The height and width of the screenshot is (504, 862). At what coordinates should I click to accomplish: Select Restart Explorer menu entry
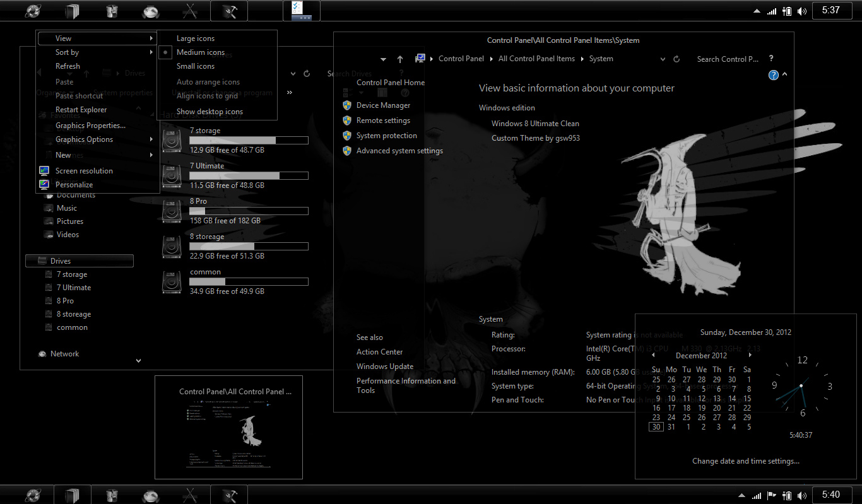pyautogui.click(x=81, y=110)
